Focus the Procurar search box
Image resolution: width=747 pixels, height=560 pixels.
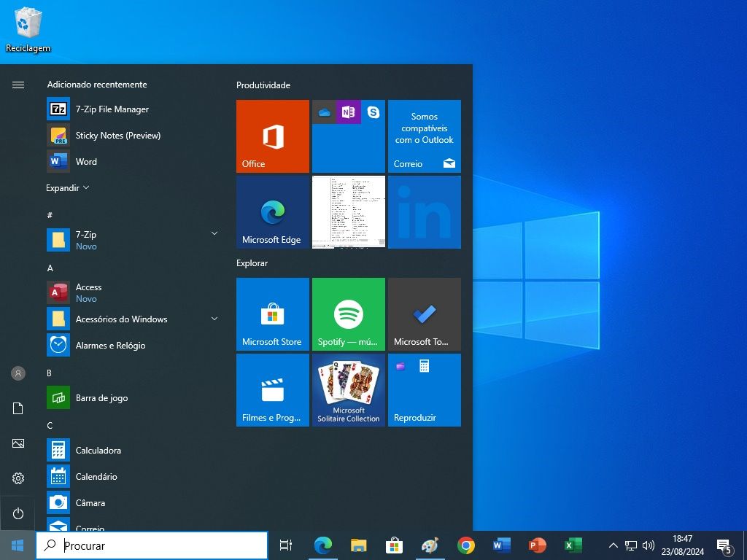152,545
